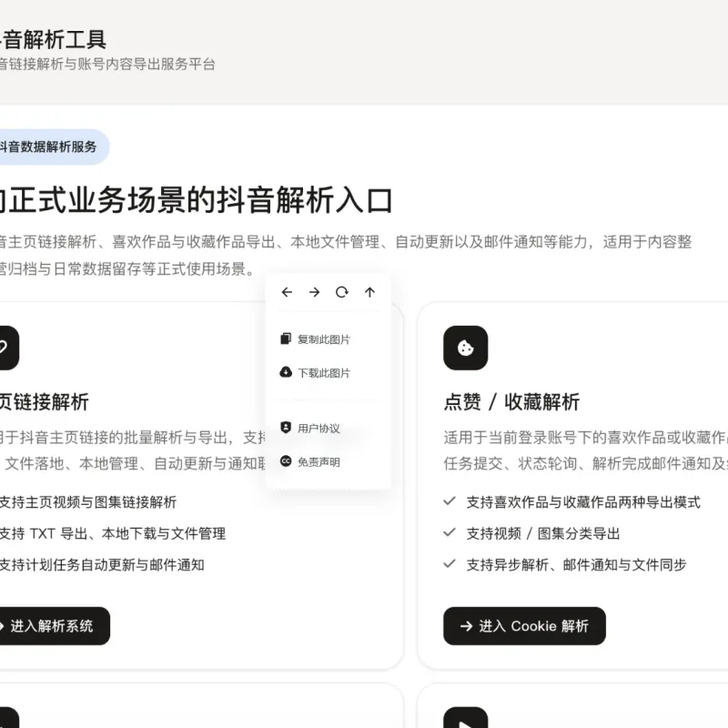Screen dimensions: 728x728
Task: Click checkmark beside 支持异步解析、邮件通知与文件同步
Action: [x=449, y=563]
